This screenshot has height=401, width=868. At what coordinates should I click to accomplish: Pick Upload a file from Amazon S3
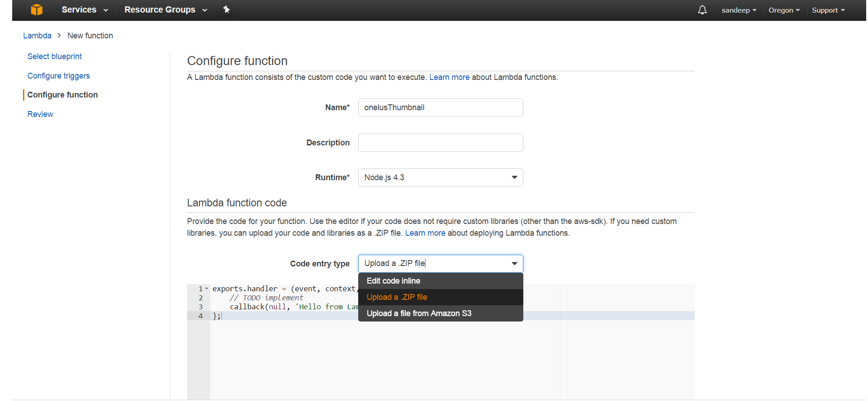coord(419,313)
